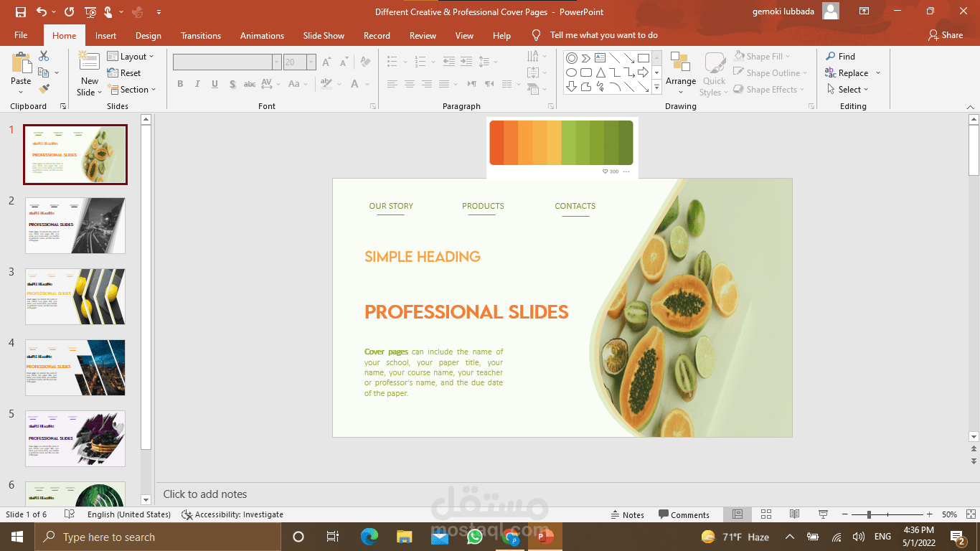This screenshot has width=980, height=551.
Task: Select slide 3 thumbnail
Action: tap(75, 296)
